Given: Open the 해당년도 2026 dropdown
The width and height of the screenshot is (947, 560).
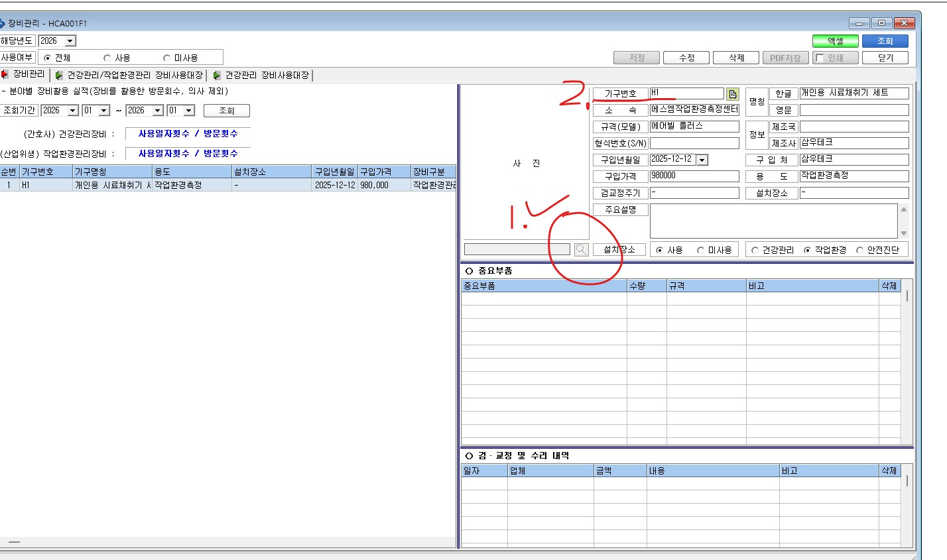Looking at the screenshot, I should [x=70, y=41].
